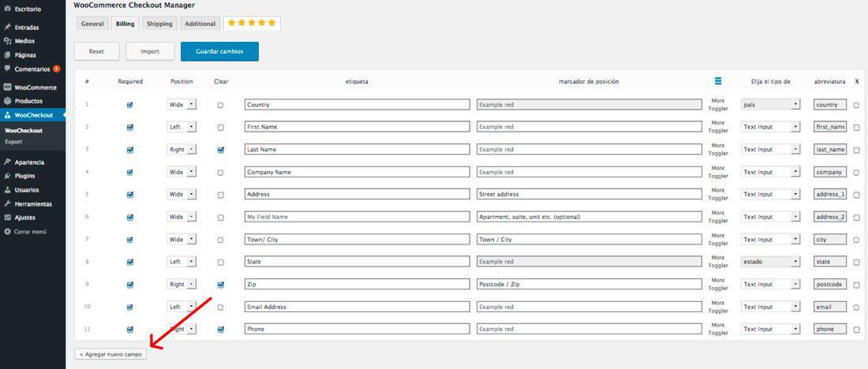This screenshot has height=369, width=868.
Task: Click the Ajustes settings icon
Action: point(7,218)
